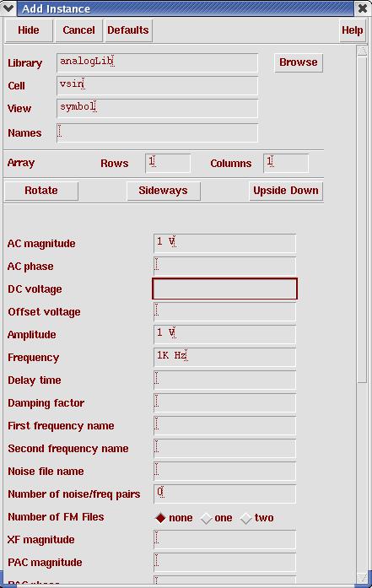
Task: Edit the Frequency field showing 1K Hz
Action: [224, 357]
